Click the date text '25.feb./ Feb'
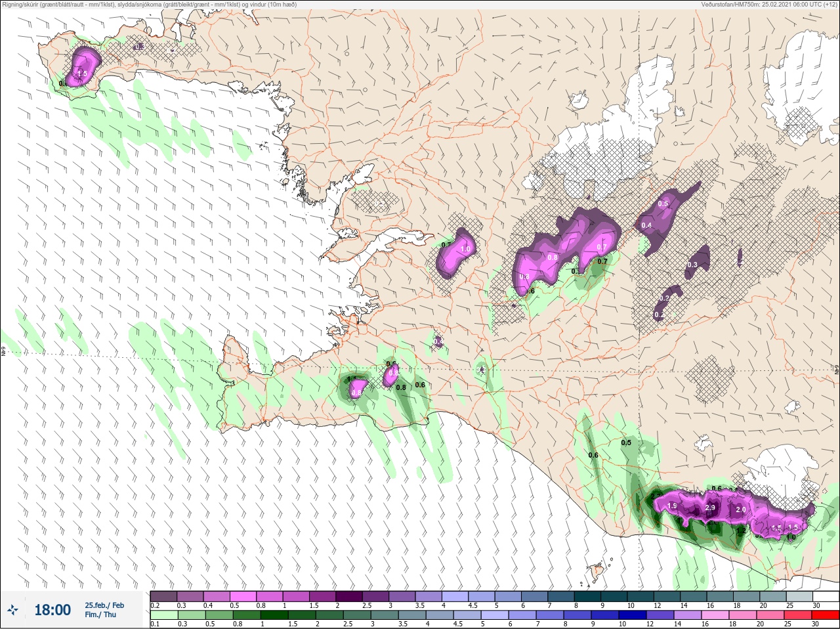840x629 pixels. pos(104,605)
